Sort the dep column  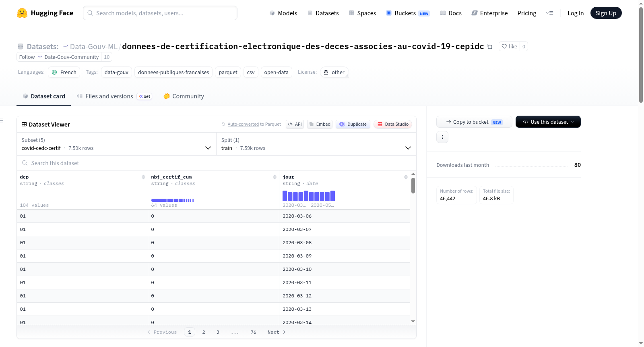point(143,177)
